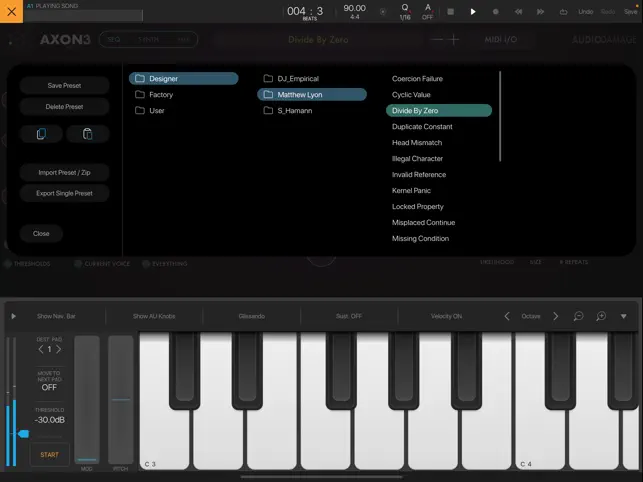Click the keyboard bar play triangle

(x=14, y=316)
